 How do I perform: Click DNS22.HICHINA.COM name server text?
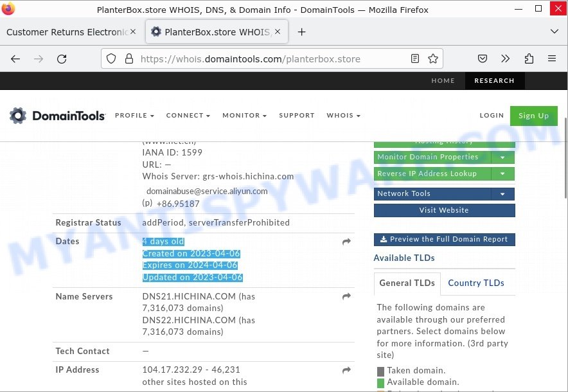189,320
